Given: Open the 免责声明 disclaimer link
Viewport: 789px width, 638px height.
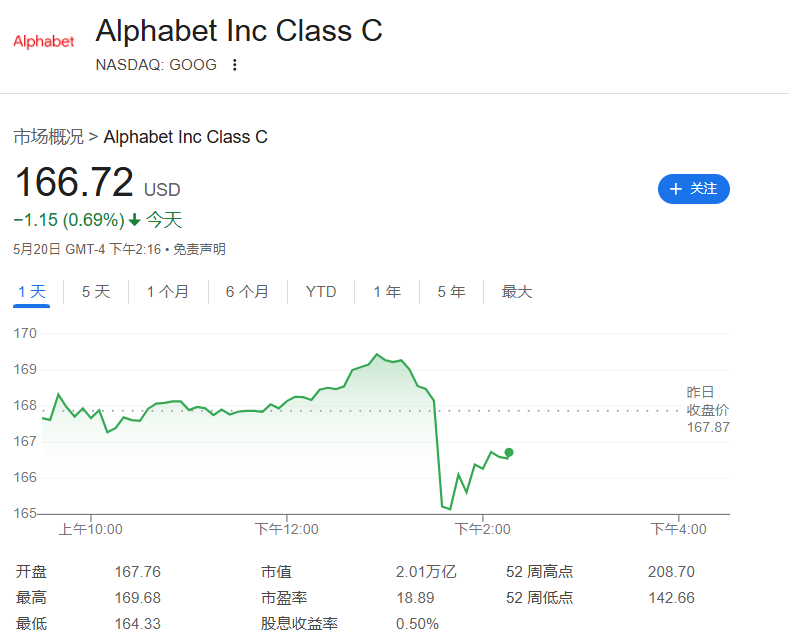Looking at the screenshot, I should (199, 249).
